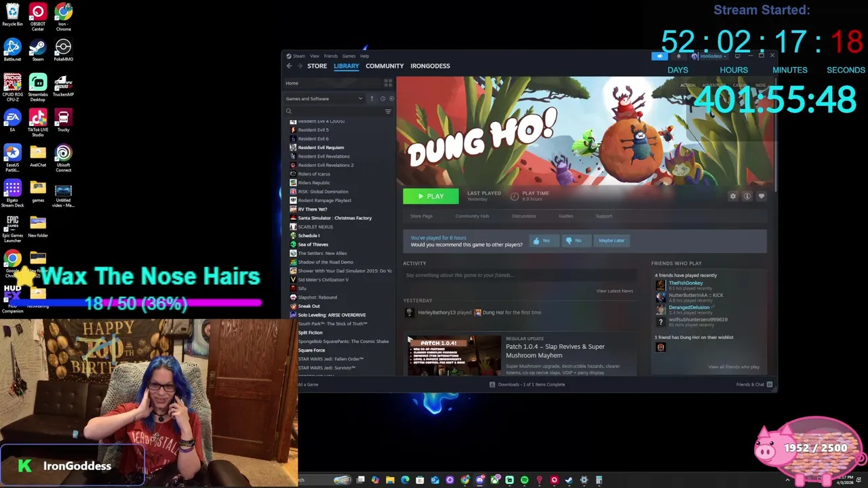Select Sea of Thieves in library list
The image size is (868, 488).
tap(313, 245)
